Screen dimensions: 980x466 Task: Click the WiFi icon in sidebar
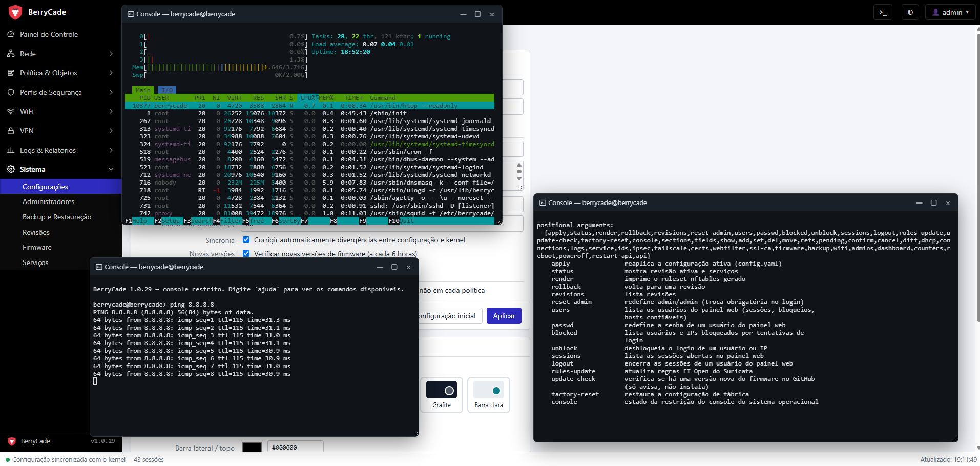click(11, 111)
